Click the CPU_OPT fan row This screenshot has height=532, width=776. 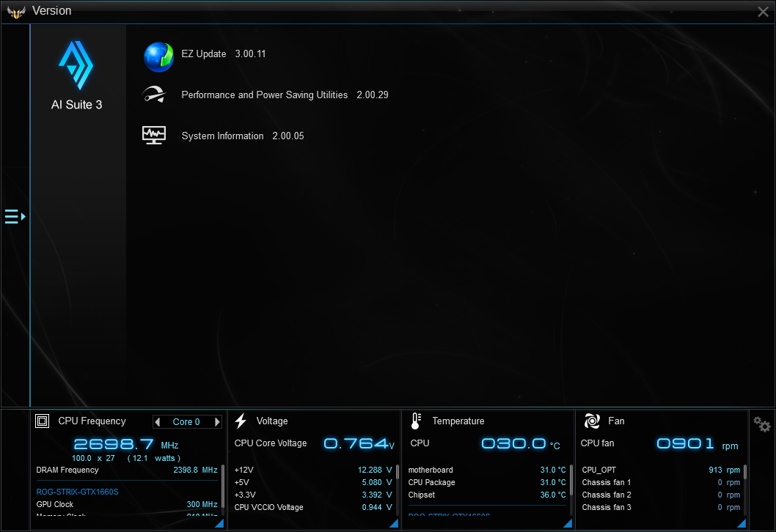click(x=661, y=470)
